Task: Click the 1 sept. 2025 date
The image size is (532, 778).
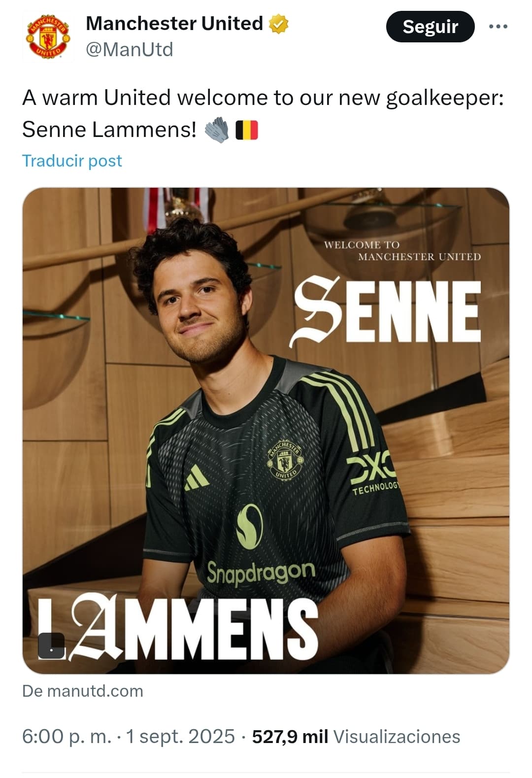Action: click(x=180, y=737)
